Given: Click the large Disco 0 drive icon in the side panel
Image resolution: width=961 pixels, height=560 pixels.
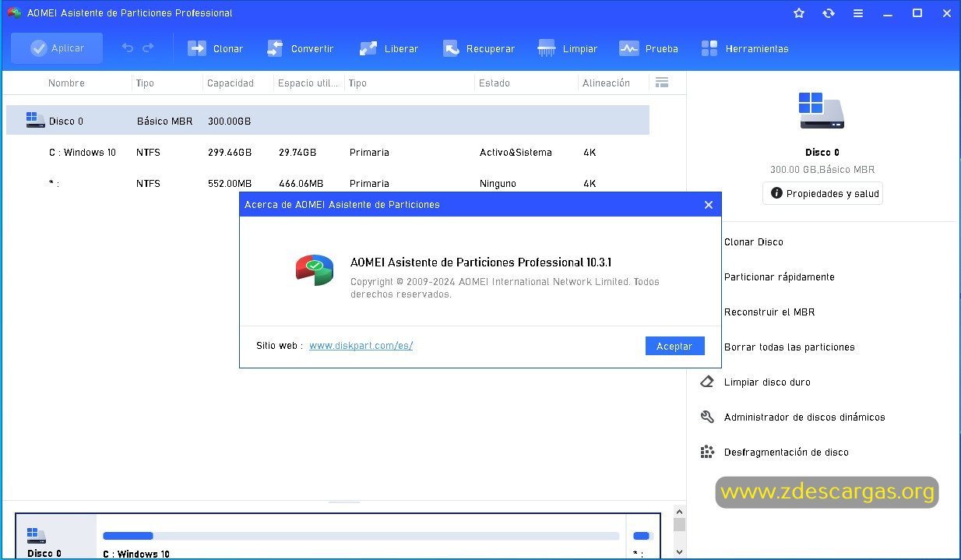Looking at the screenshot, I should click(822, 111).
